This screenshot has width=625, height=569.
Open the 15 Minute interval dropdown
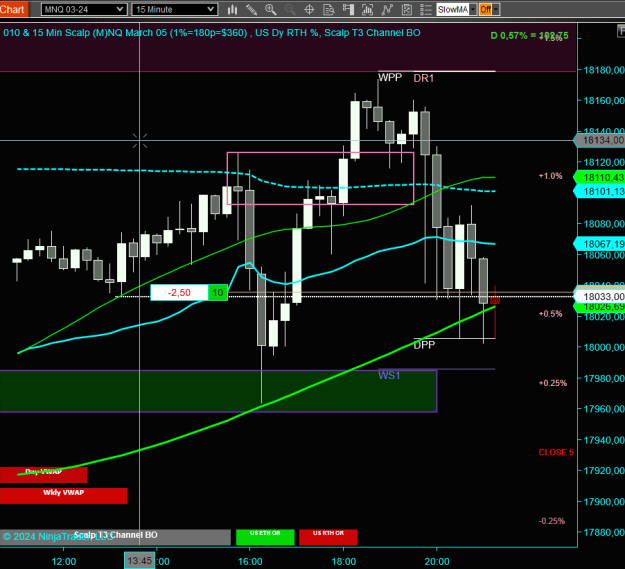[x=175, y=10]
